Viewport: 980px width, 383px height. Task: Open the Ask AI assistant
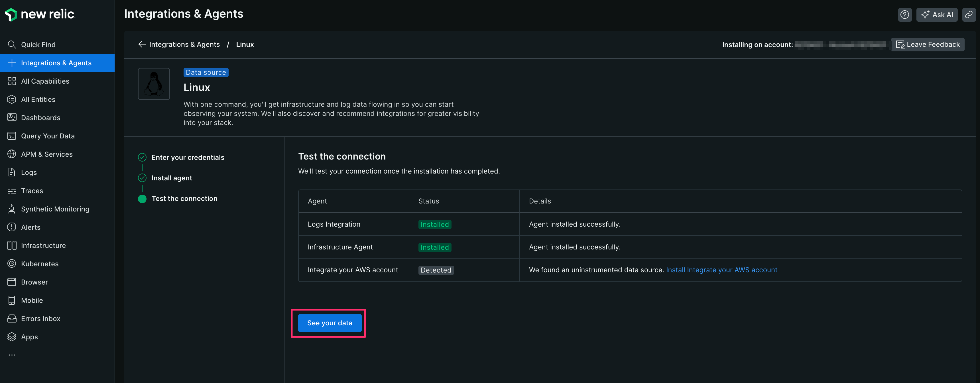coord(937,15)
